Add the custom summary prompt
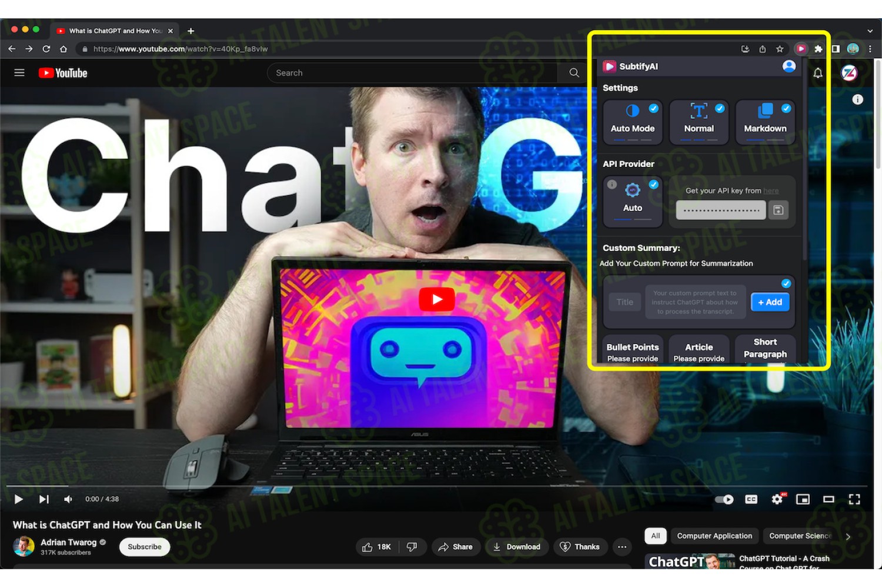Screen dimensions: 882x588 (770, 302)
